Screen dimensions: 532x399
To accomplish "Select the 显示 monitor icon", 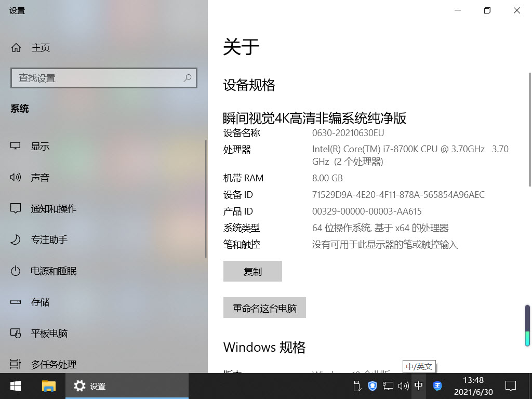I will click(x=15, y=146).
